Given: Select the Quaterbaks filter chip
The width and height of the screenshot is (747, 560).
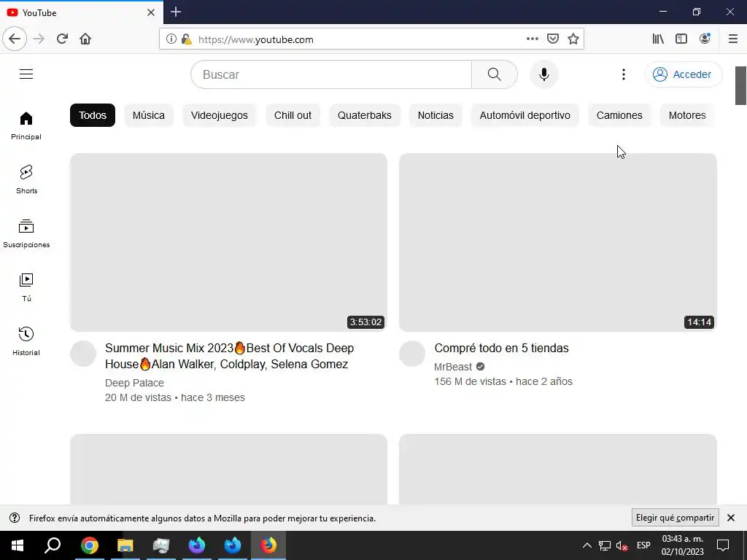Looking at the screenshot, I should [365, 115].
